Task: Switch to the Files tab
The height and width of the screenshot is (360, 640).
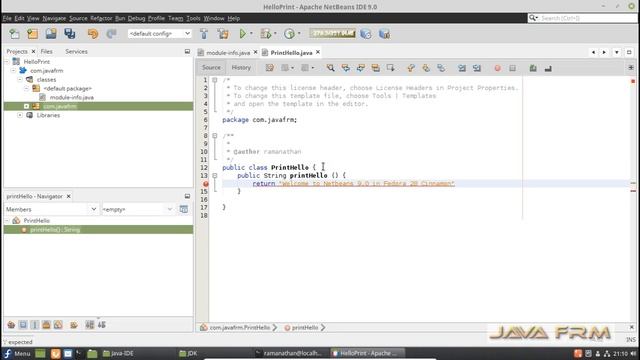Action: (47, 51)
